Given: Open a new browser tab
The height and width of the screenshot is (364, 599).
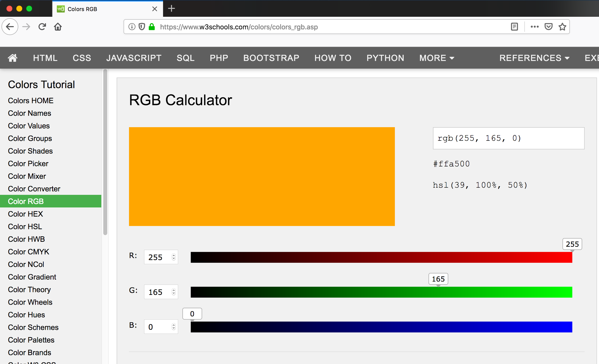Looking at the screenshot, I should (171, 9).
